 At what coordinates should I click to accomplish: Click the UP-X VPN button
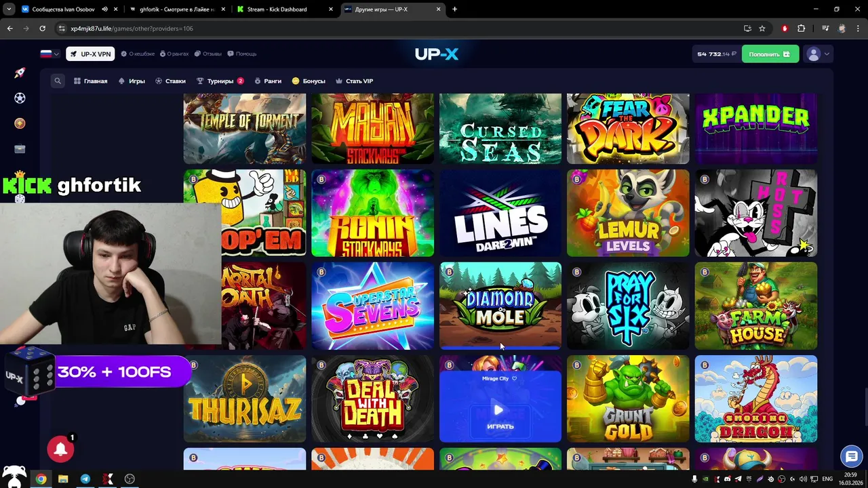(x=90, y=54)
